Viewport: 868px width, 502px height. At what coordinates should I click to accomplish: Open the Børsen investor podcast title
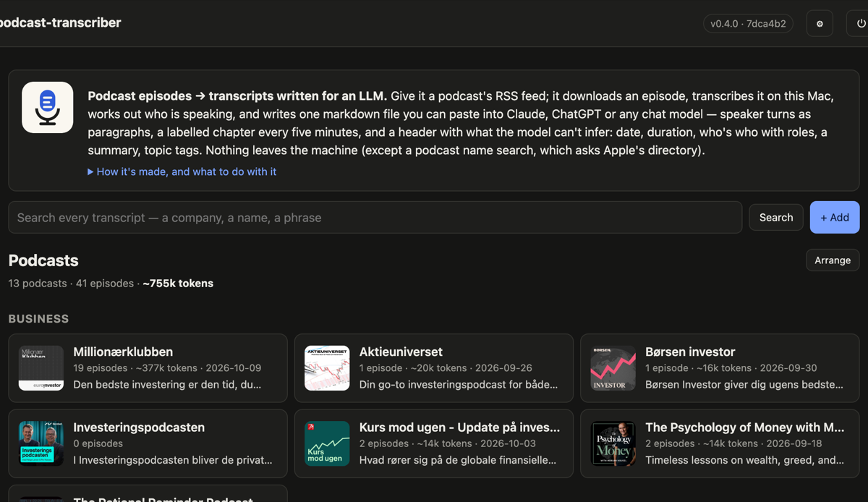click(690, 352)
